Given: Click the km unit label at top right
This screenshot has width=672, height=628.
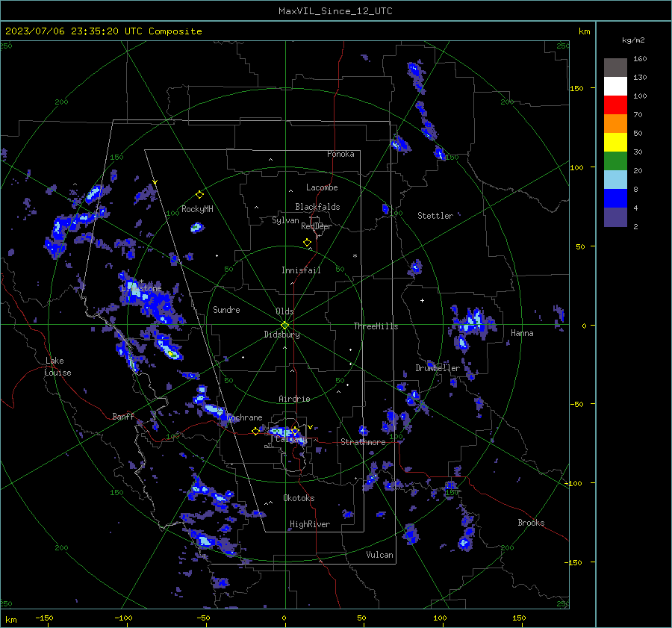Looking at the screenshot, I should pos(584,31).
